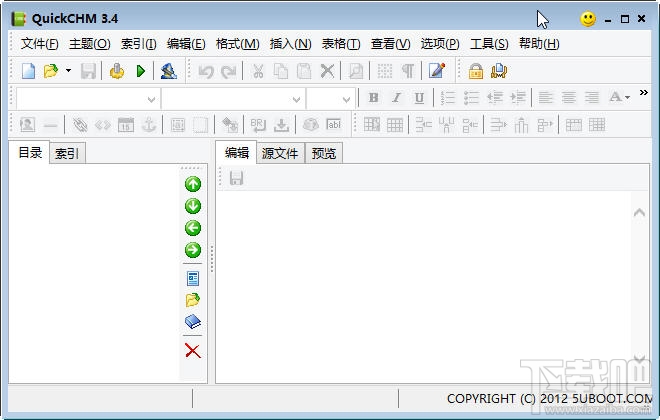Click the blue book icon in the sidebar
Screen dimensions: 660x420
click(x=193, y=322)
